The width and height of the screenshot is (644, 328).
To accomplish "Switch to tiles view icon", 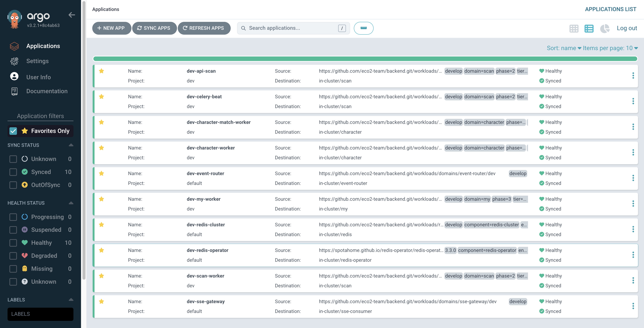I will pos(574,28).
